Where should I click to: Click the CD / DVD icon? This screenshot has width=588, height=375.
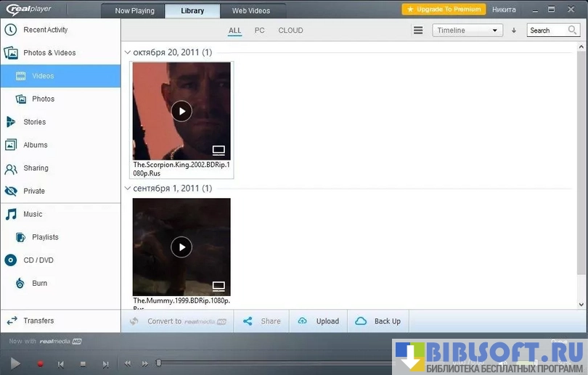click(11, 260)
